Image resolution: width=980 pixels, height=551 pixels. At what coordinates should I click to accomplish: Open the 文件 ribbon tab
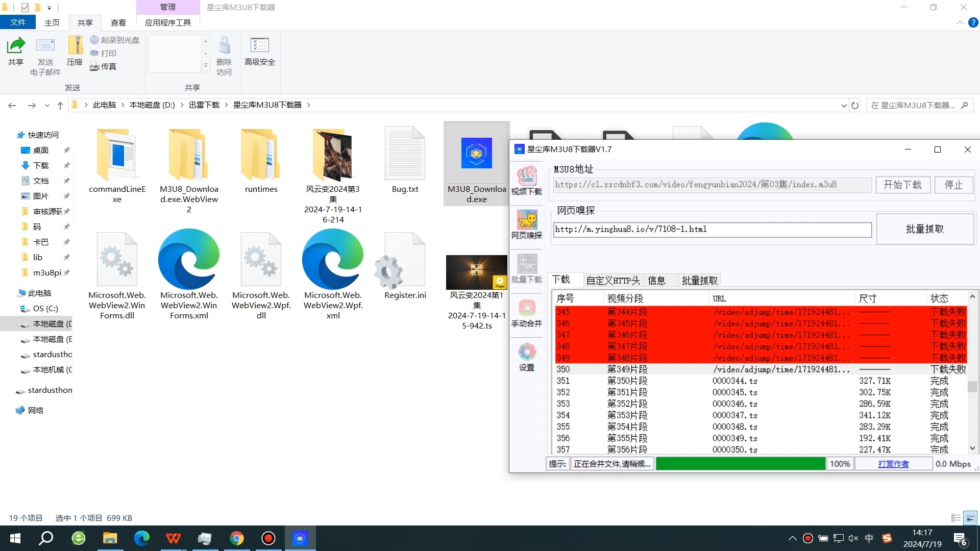pyautogui.click(x=18, y=22)
